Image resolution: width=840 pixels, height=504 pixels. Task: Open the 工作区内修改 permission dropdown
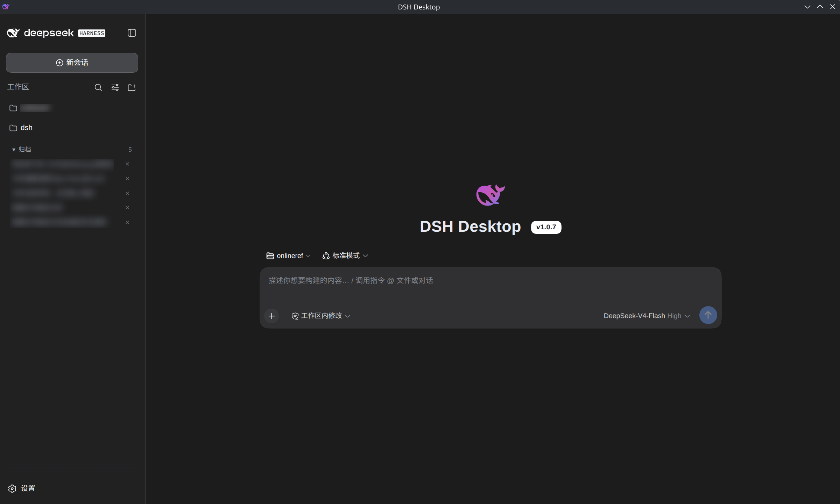[x=321, y=316]
